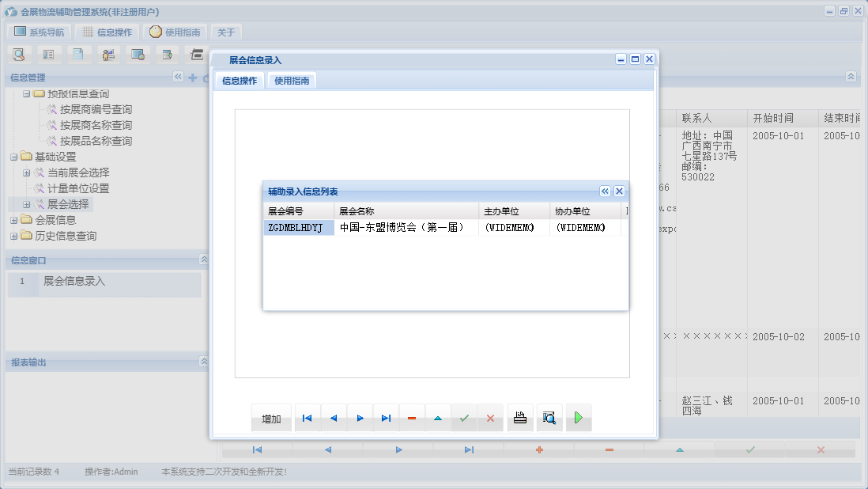Click (WIDEMEMO) cell under 主办单位
Image resolution: width=868 pixels, height=489 pixels.
[514, 228]
